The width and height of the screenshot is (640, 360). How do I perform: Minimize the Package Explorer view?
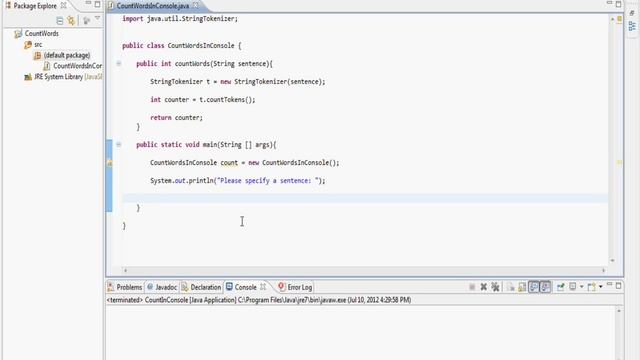coord(88,4)
